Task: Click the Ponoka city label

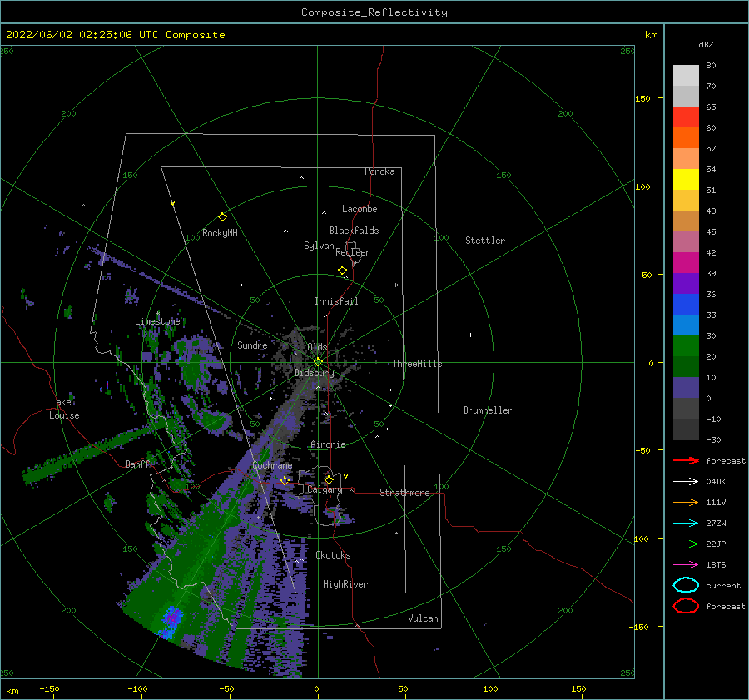Action: 379,171
